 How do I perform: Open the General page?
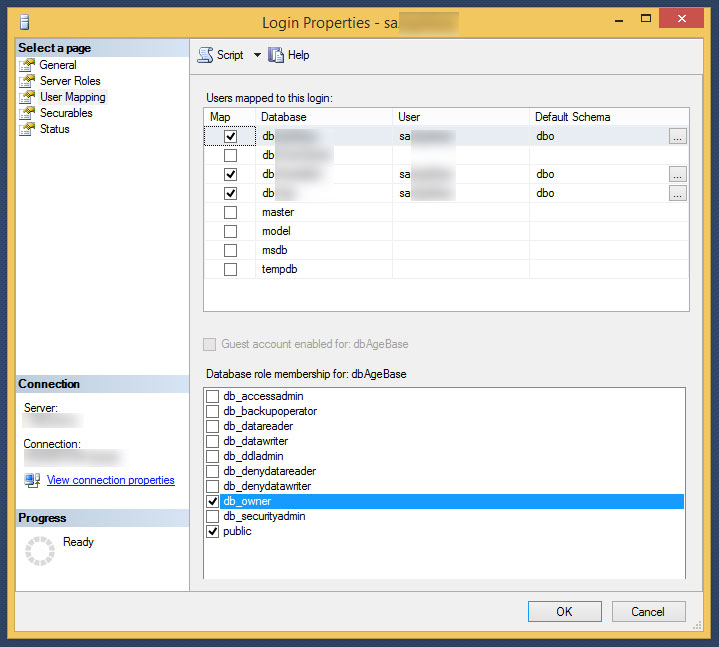coord(58,65)
